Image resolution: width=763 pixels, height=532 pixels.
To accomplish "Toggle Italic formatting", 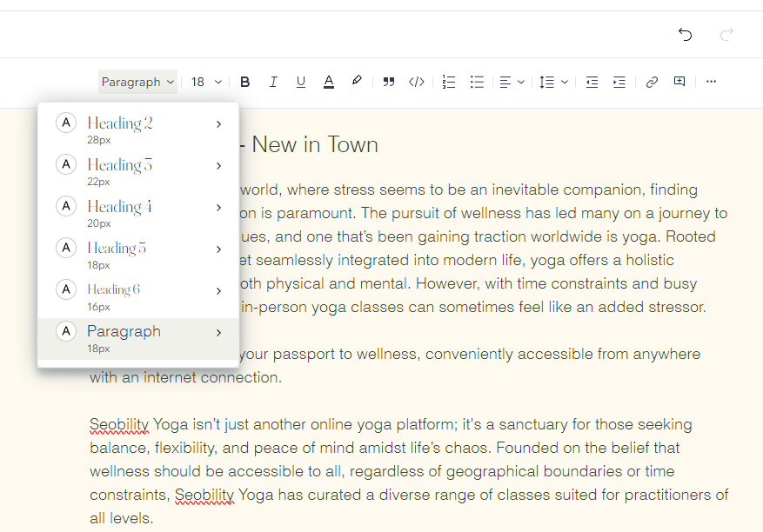I will click(x=273, y=82).
